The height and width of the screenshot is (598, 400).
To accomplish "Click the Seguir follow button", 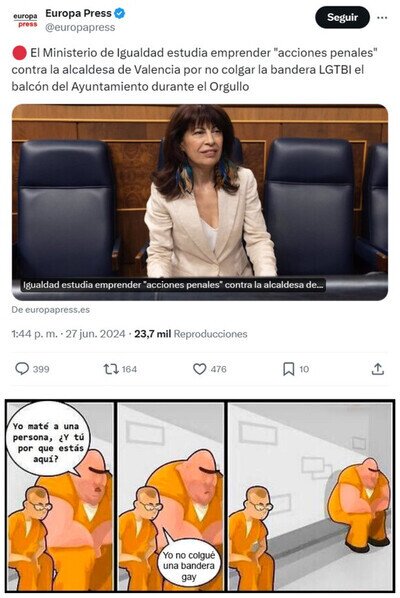I will [342, 17].
